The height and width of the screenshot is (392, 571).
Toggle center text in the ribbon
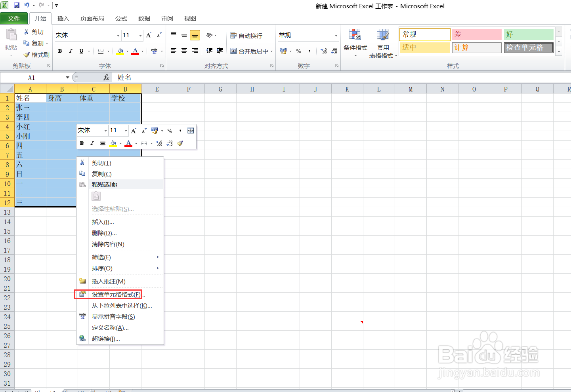pyautogui.click(x=184, y=51)
